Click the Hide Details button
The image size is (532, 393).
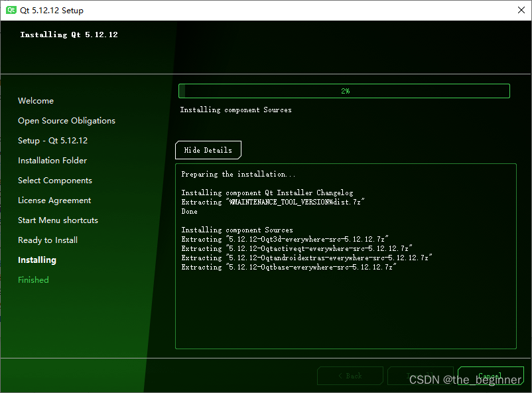click(208, 150)
